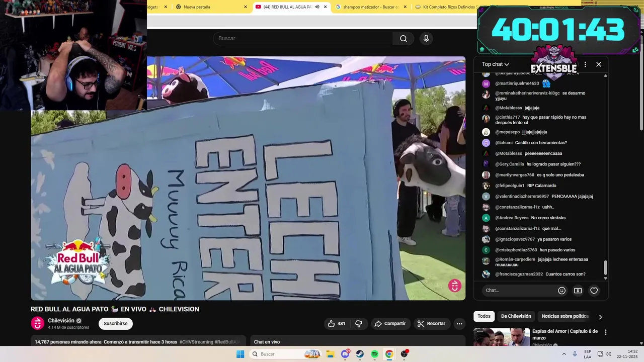Screen dimensions: 644x362
Task: Close the RED BULL AL AGUA PATO tab
Action: 326,7
